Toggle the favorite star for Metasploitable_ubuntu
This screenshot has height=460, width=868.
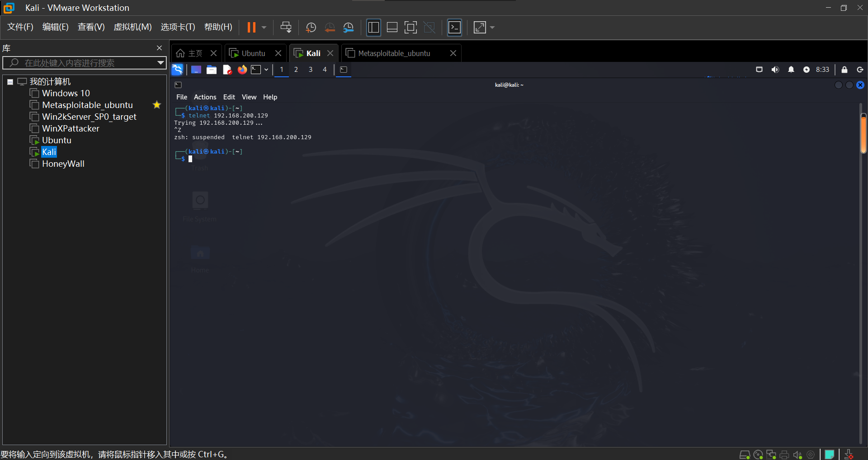click(157, 105)
